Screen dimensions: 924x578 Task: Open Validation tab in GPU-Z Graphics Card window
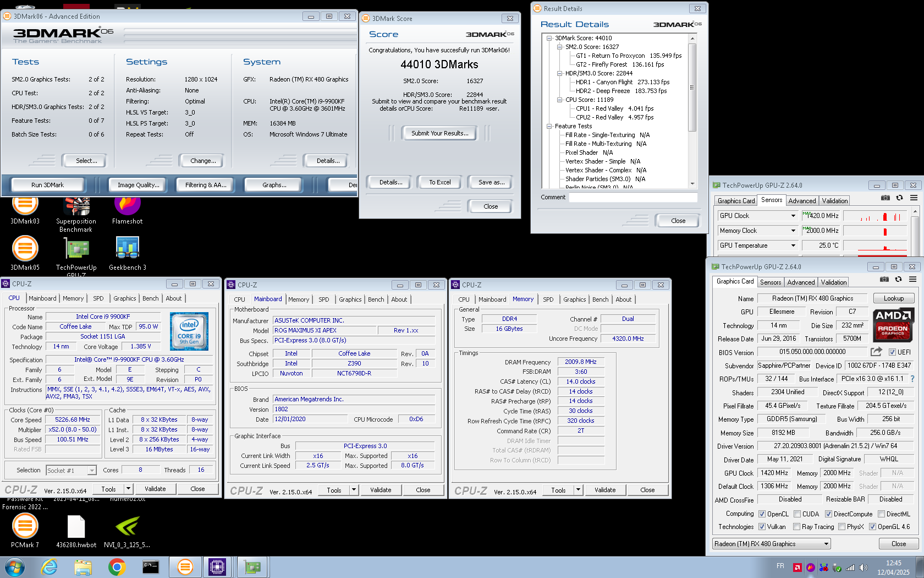(x=834, y=282)
